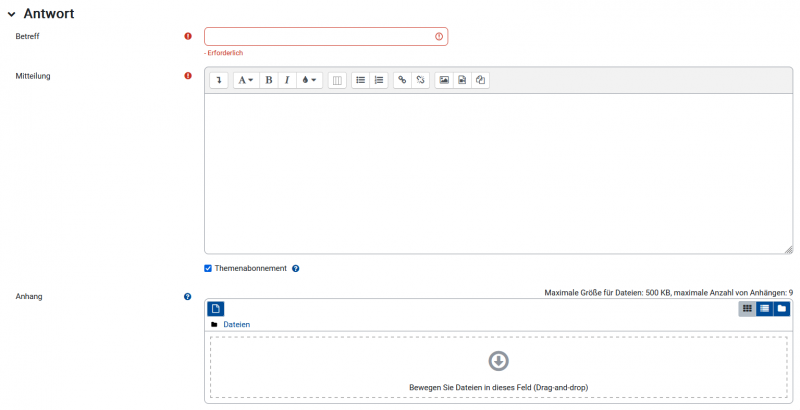The image size is (800, 410).
Task: Uncheck the Themenabonnement checkbox
Action: (208, 268)
